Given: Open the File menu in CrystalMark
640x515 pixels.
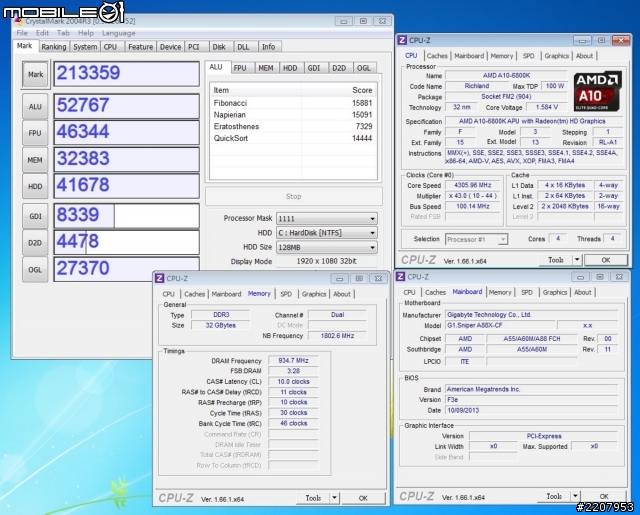Looking at the screenshot, I should coord(22,33).
